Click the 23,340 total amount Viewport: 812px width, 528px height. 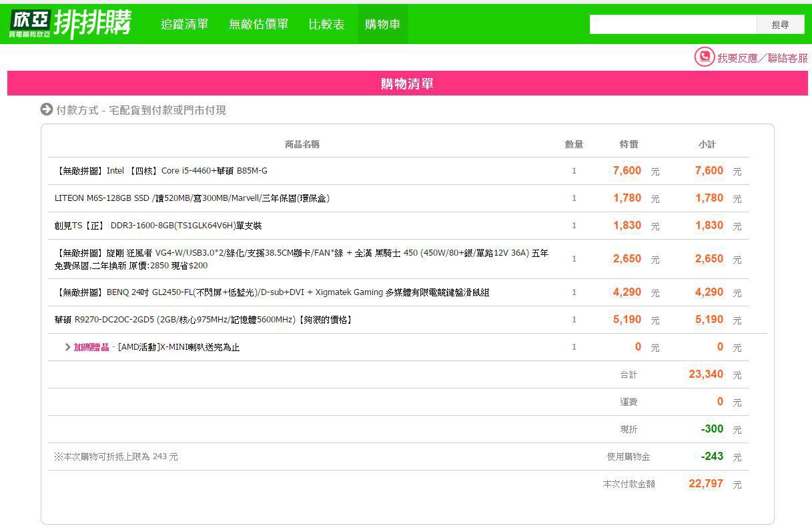(706, 374)
